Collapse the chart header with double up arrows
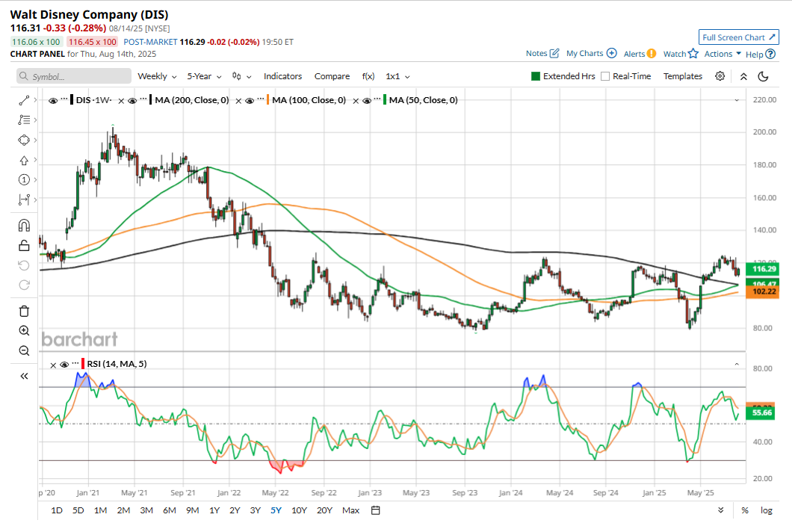Screen dimensions: 792x532 pyautogui.click(x=743, y=76)
